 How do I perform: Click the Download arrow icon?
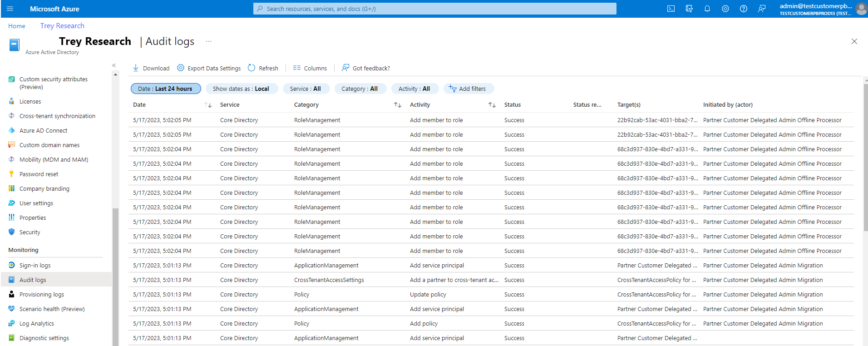[x=136, y=68]
